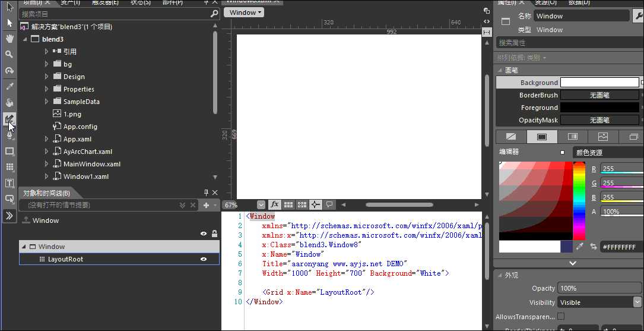644x331 pixels.
Task: Collapse the 画笔 brush section
Action: pos(500,70)
